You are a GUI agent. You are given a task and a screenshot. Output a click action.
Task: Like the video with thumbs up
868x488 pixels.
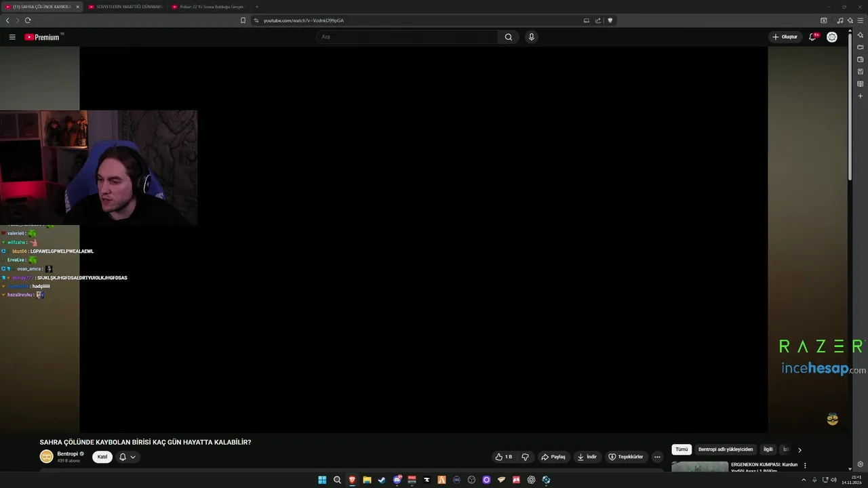[503, 457]
